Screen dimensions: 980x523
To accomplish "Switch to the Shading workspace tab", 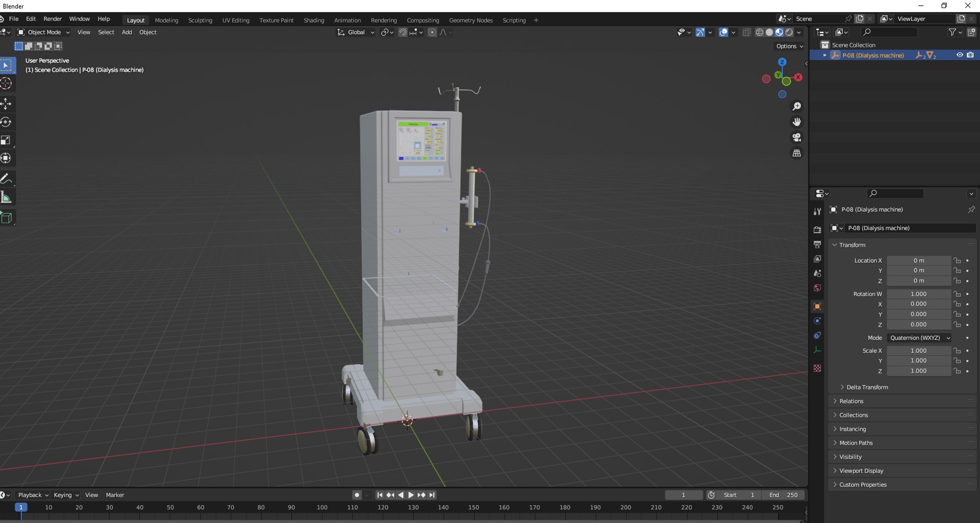I will (x=314, y=20).
